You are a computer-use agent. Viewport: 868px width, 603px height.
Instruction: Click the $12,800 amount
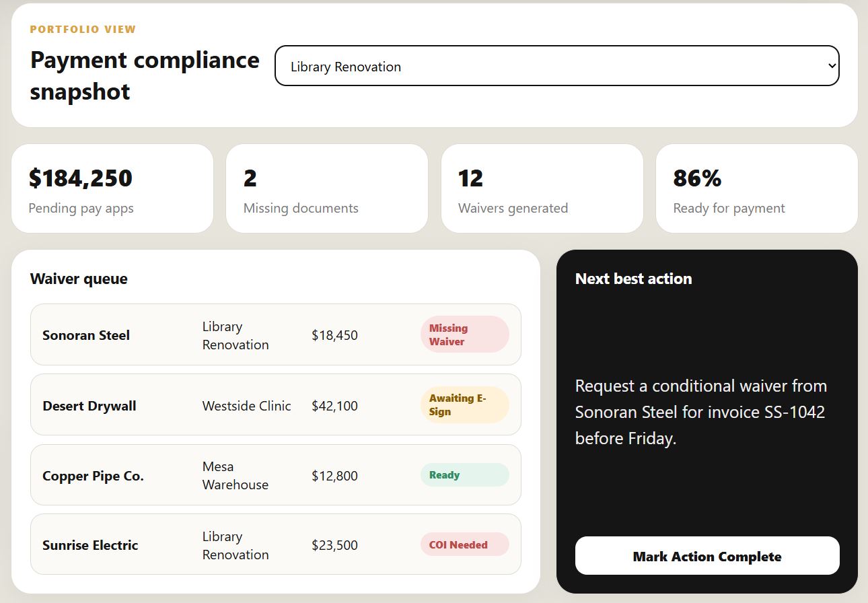(x=334, y=476)
